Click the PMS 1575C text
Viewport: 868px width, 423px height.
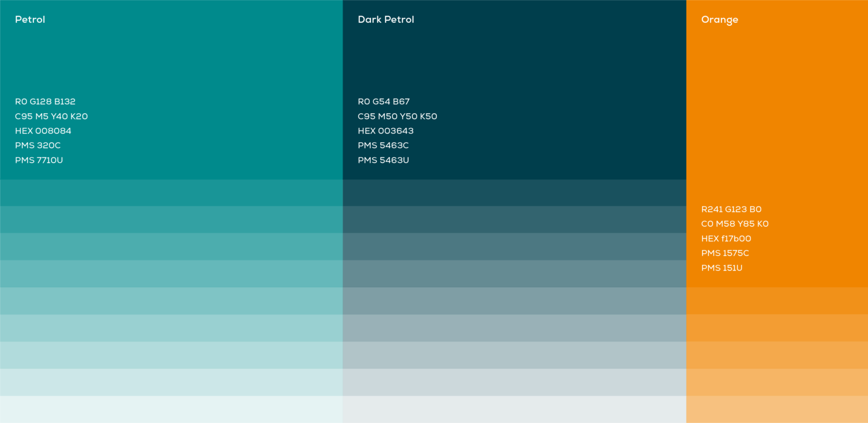pyautogui.click(x=725, y=253)
